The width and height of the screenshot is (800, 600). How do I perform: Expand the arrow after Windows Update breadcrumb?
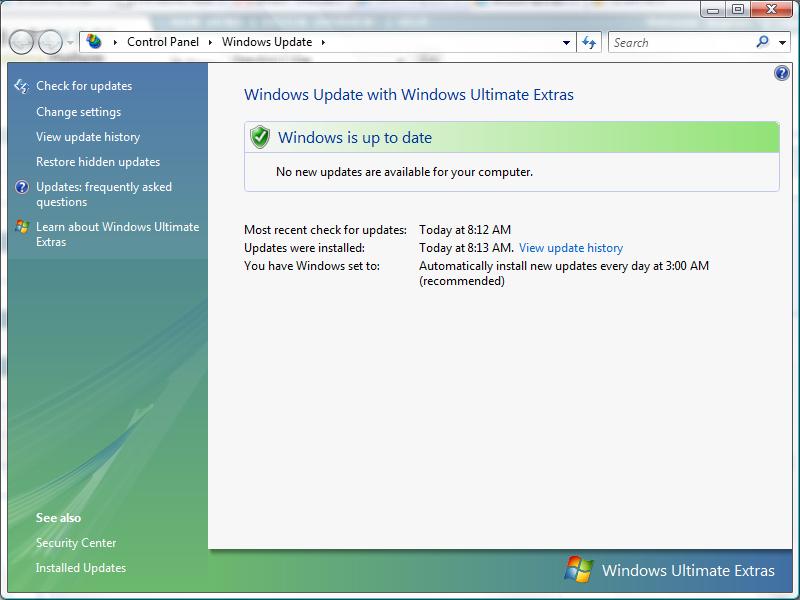click(323, 42)
